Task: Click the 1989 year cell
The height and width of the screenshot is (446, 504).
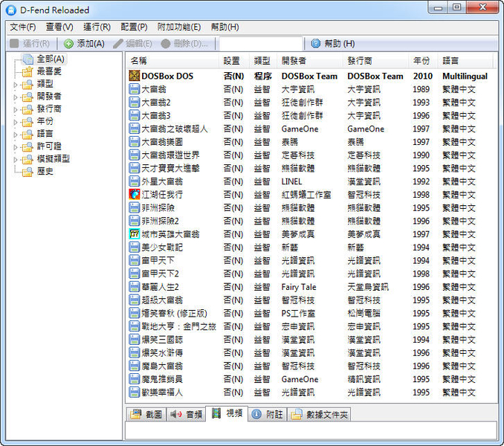Action: tap(421, 89)
